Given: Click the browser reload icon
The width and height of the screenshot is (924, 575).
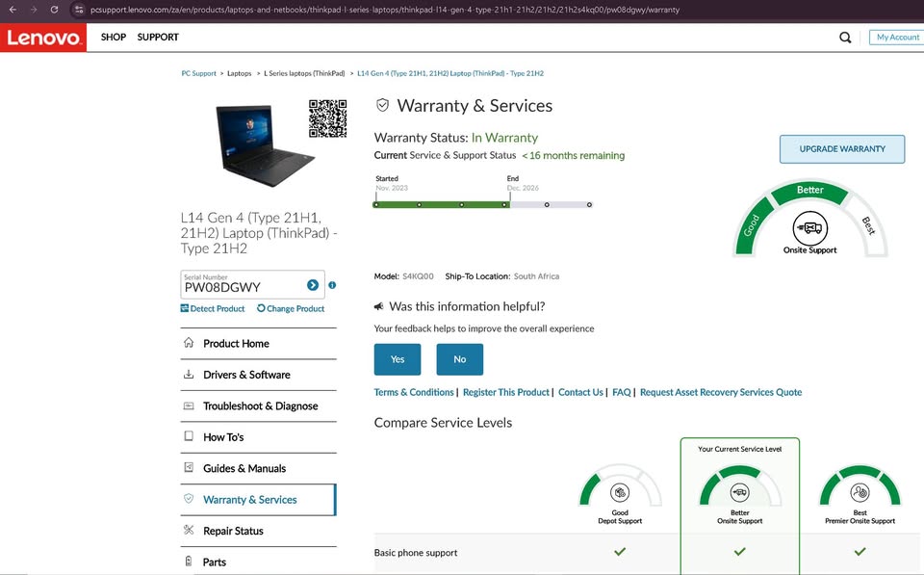Looking at the screenshot, I should pyautogui.click(x=54, y=10).
